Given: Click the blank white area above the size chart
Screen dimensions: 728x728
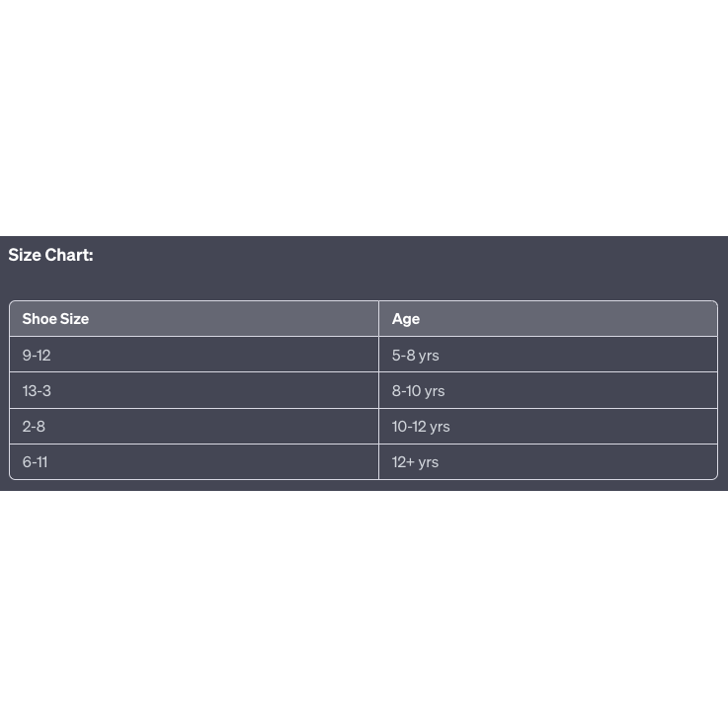Looking at the screenshot, I should pyautogui.click(x=364, y=119).
